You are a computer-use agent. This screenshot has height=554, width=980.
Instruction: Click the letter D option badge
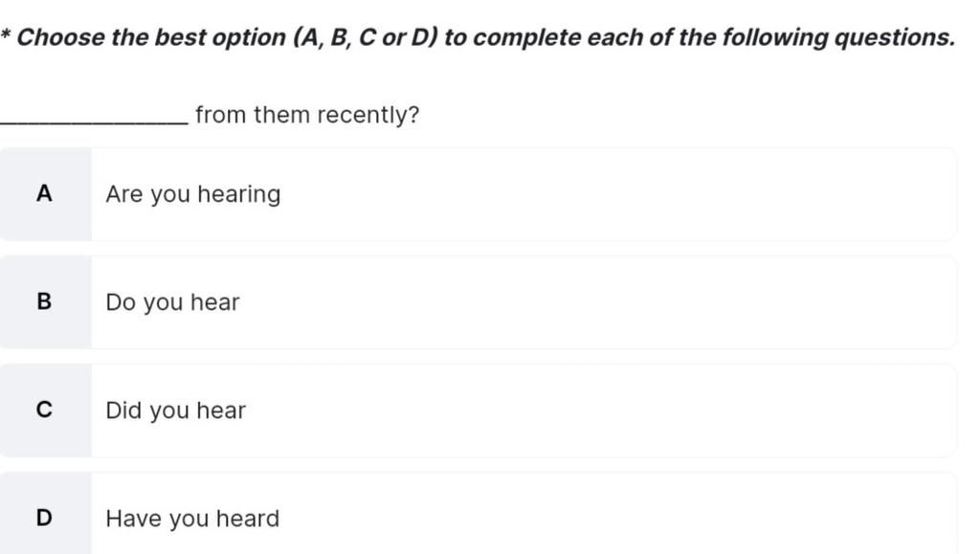[44, 518]
